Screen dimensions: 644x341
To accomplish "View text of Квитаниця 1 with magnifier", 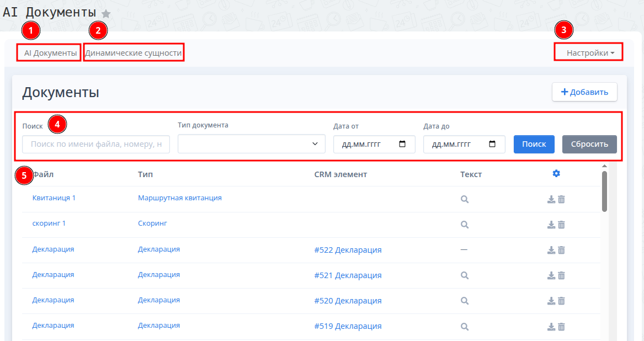I will (465, 199).
